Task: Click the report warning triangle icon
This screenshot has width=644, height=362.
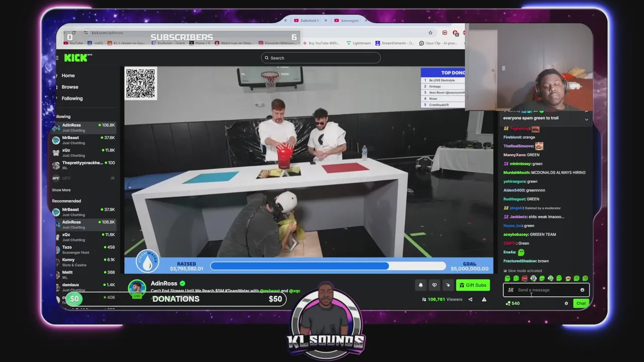Action: click(x=484, y=299)
